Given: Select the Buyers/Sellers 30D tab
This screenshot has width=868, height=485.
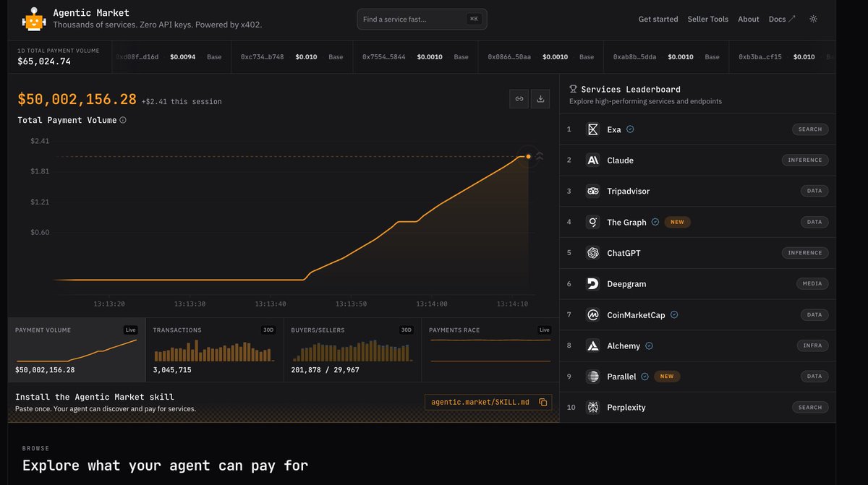Looking at the screenshot, I should coord(352,350).
